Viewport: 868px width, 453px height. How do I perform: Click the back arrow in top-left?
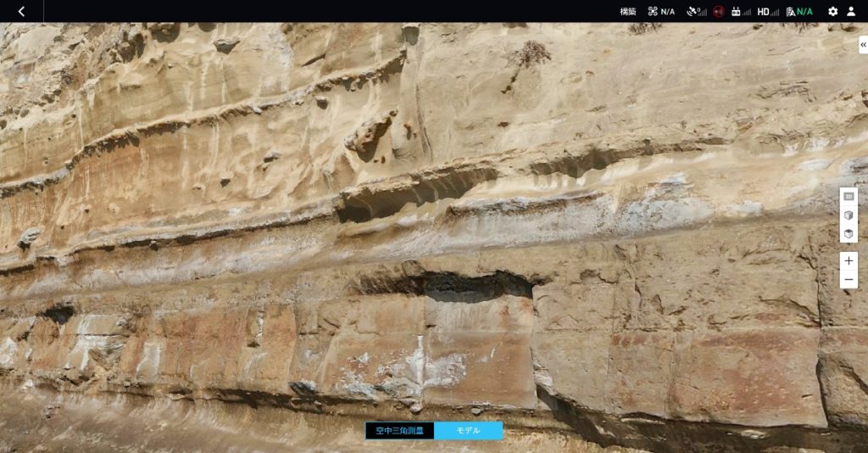(21, 11)
